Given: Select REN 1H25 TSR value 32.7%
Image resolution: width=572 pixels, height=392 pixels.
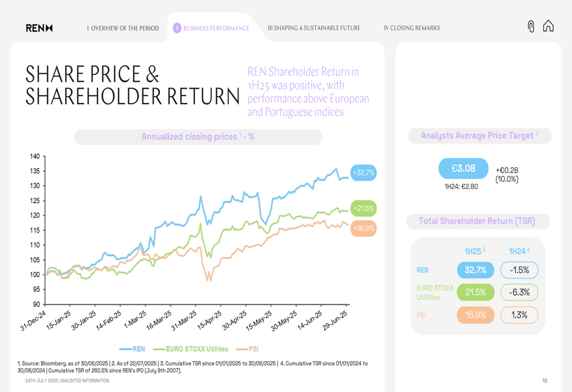Looking at the screenshot, I should 475,270.
